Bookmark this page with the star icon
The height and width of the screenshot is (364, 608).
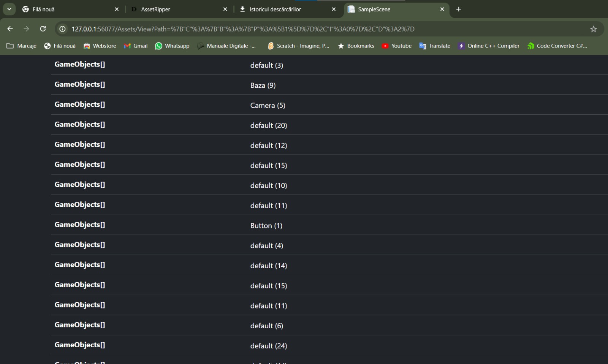(x=594, y=29)
